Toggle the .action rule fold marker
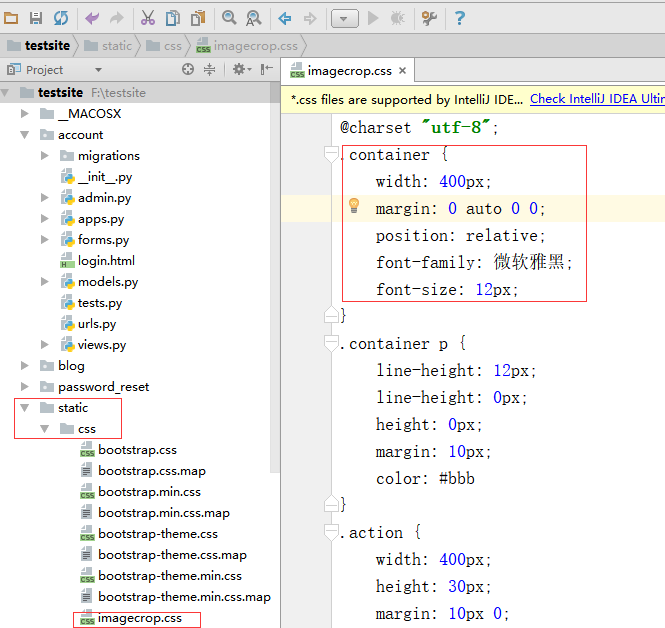This screenshot has height=628, width=665. coord(331,533)
